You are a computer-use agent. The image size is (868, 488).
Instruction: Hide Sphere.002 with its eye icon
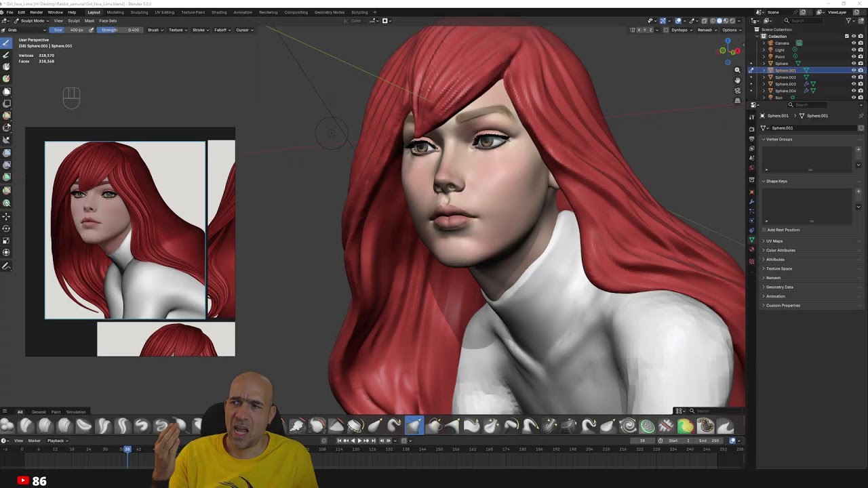pos(853,77)
